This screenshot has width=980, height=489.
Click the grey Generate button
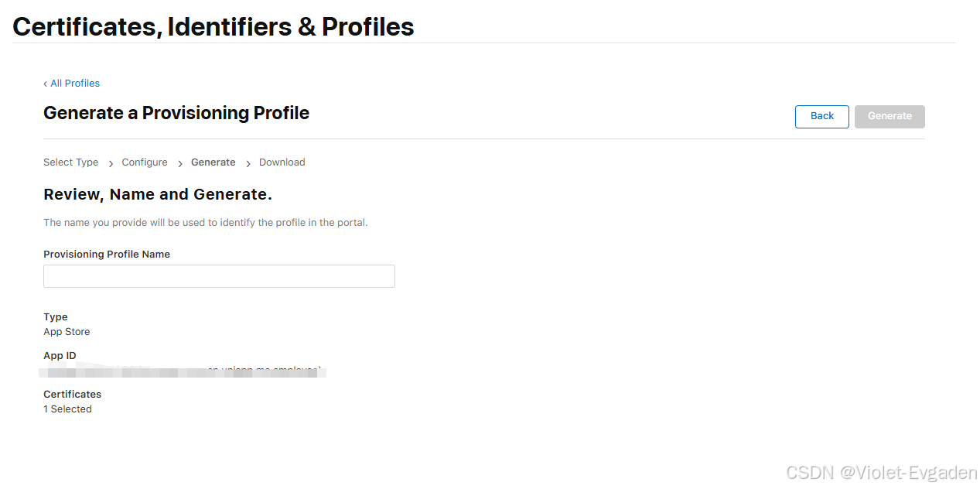[x=890, y=116]
